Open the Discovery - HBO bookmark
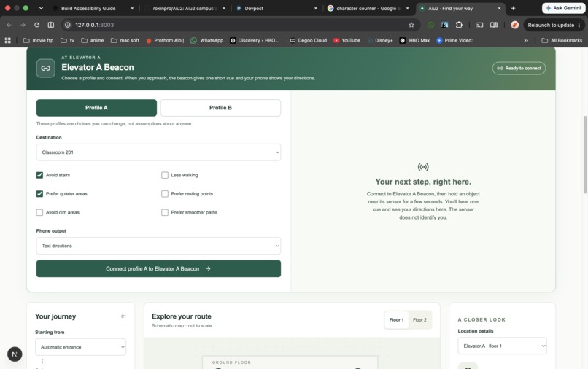The width and height of the screenshot is (588, 369). [255, 40]
